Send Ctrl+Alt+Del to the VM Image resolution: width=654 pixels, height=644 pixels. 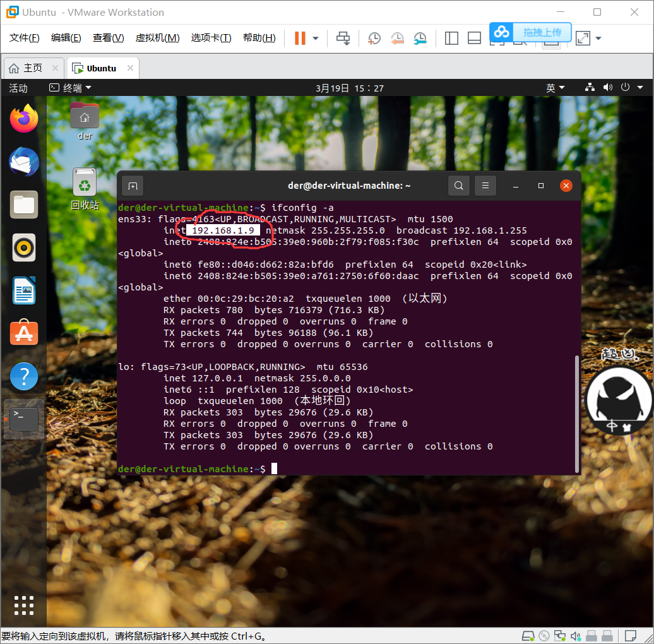[x=343, y=39]
